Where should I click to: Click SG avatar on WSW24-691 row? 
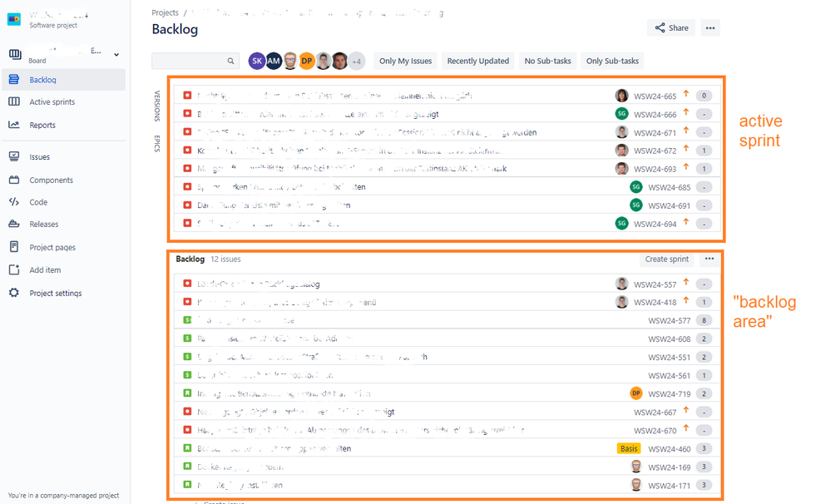[x=636, y=205]
